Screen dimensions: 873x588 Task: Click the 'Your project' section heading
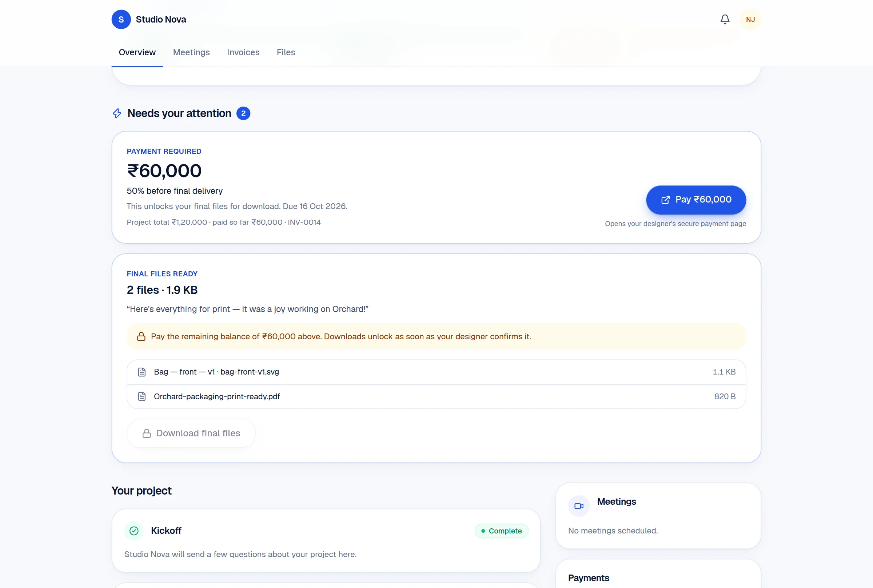[141, 491]
